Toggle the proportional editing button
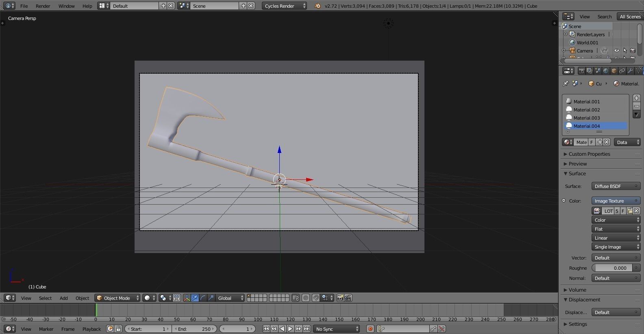 [x=306, y=298]
